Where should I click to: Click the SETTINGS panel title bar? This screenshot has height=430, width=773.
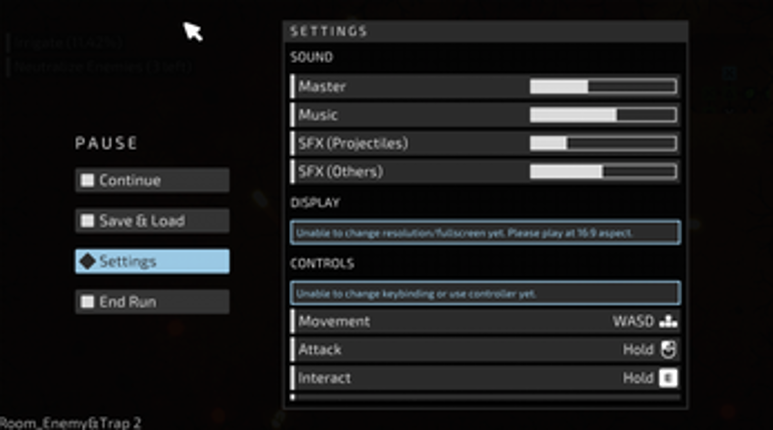485,32
